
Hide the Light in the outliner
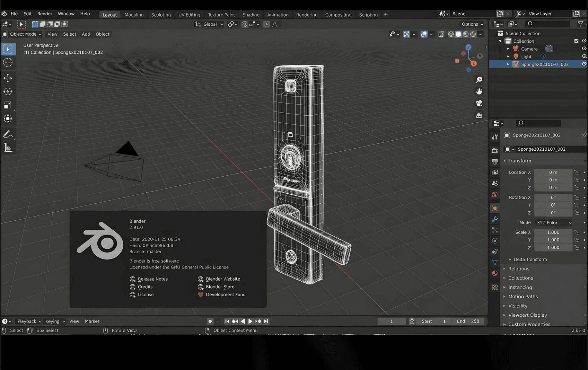point(584,56)
